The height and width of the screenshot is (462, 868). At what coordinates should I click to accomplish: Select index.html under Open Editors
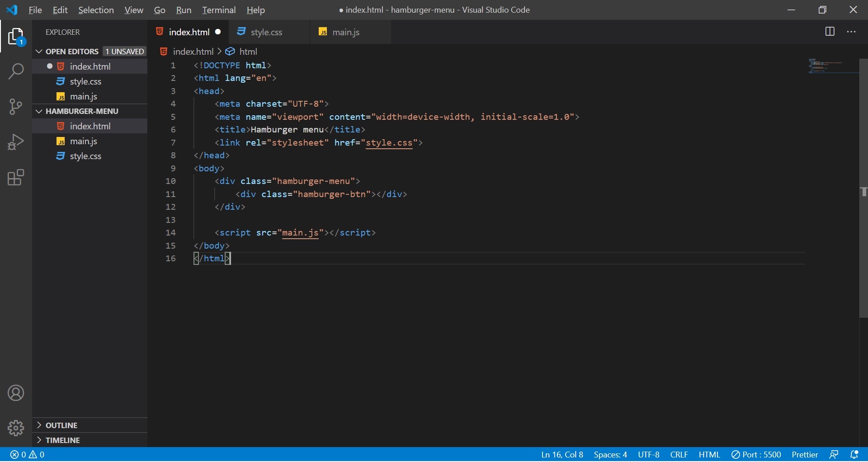point(90,66)
